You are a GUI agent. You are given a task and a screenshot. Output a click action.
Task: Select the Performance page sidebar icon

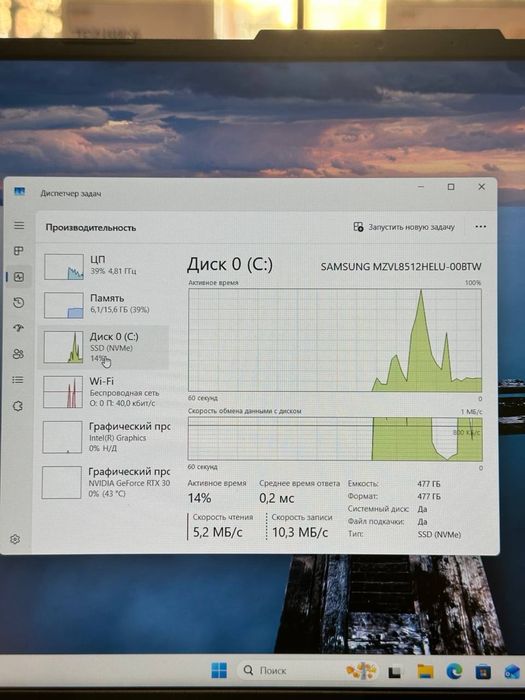pos(19,277)
